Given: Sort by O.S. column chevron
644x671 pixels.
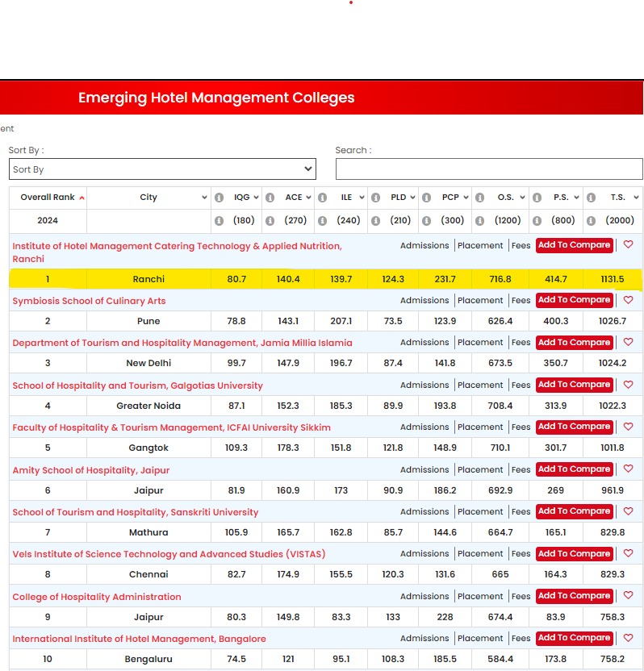Looking at the screenshot, I should pyautogui.click(x=522, y=198).
